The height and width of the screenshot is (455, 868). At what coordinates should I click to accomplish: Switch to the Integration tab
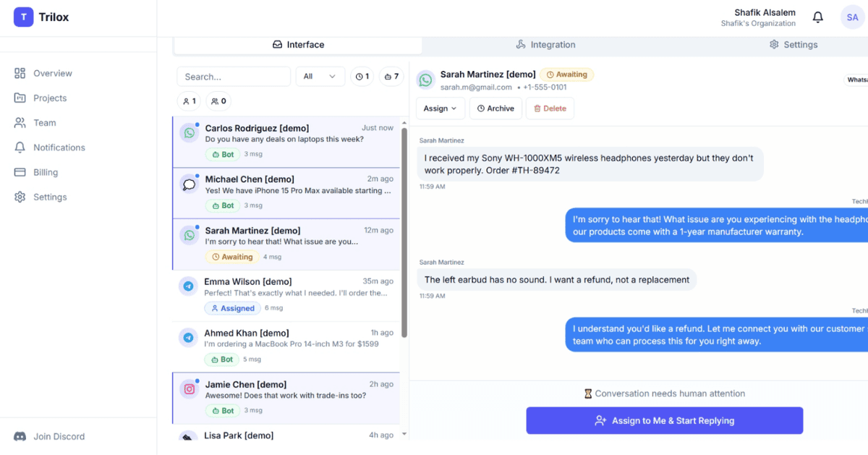(545, 44)
